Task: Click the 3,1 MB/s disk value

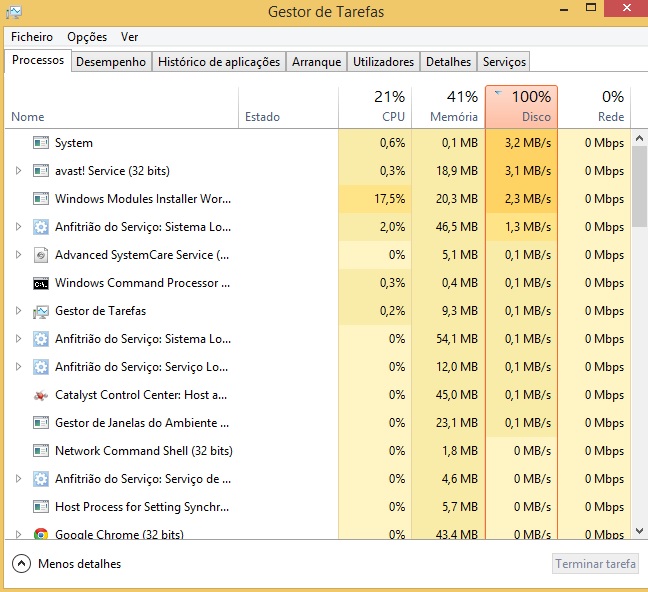Action: (x=528, y=171)
